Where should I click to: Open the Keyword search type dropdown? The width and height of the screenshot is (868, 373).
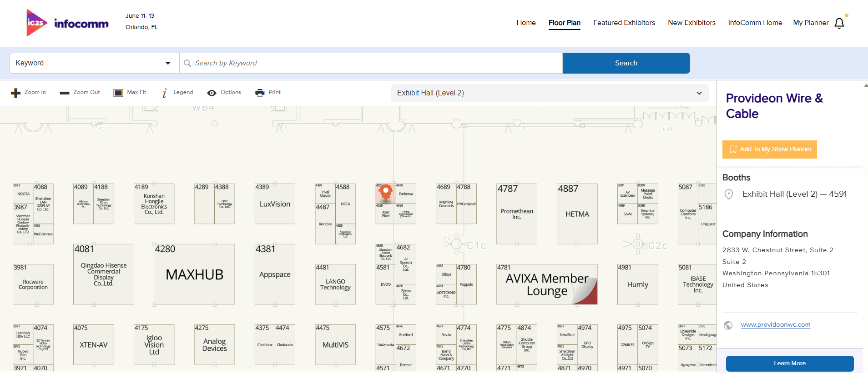tap(95, 63)
